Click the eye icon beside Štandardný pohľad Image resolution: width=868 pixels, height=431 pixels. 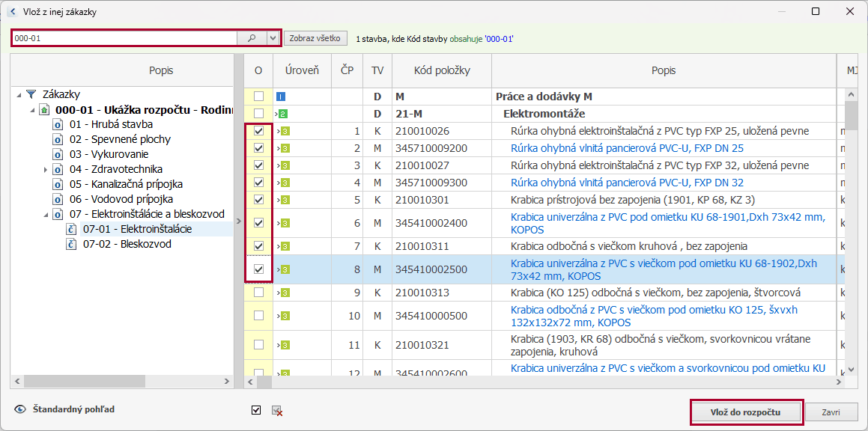(20, 409)
